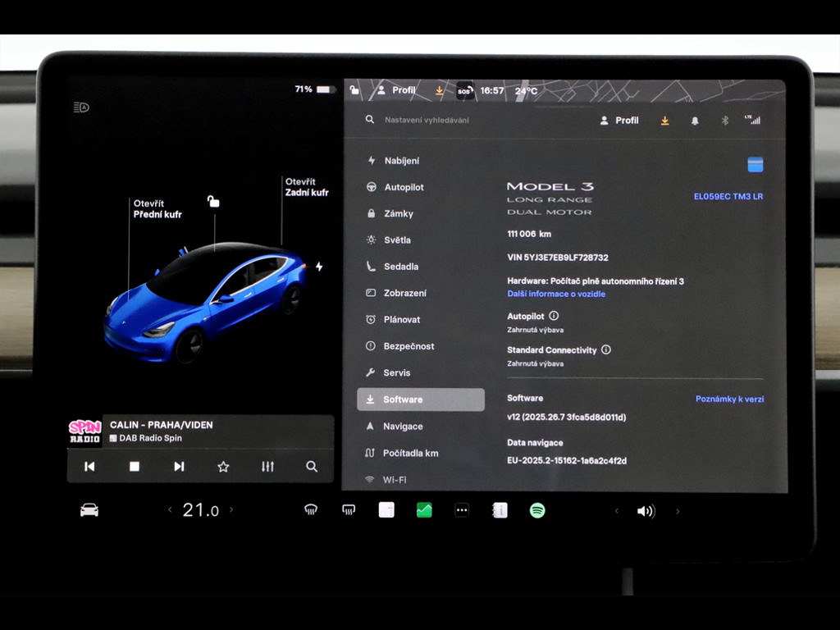
Task: Open Bluetooth settings icon
Action: click(x=725, y=121)
